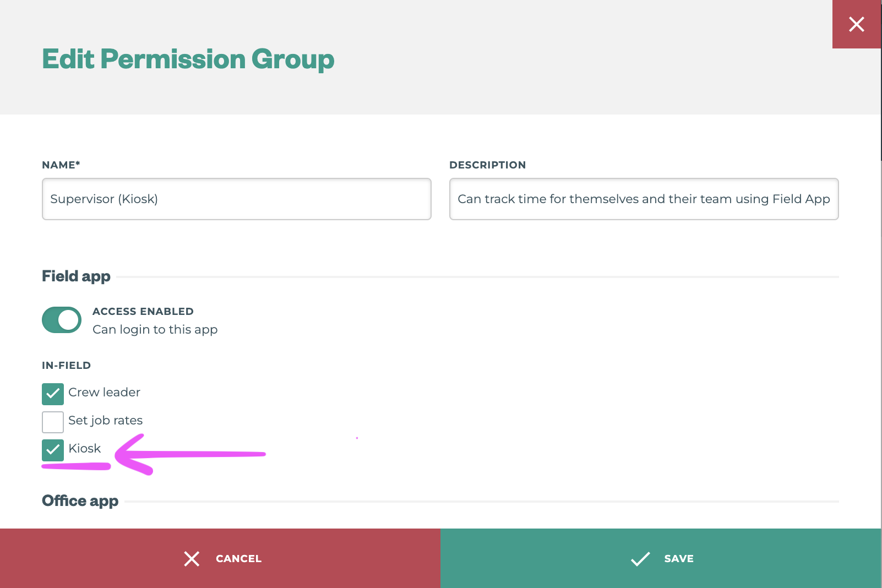Click into the Description text field
882x588 pixels.
pyautogui.click(x=644, y=199)
